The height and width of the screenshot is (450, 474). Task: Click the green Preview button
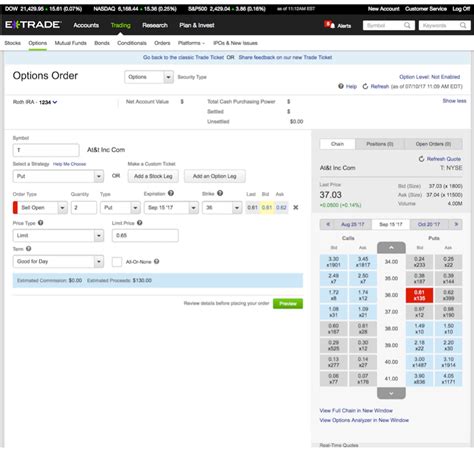tap(288, 303)
